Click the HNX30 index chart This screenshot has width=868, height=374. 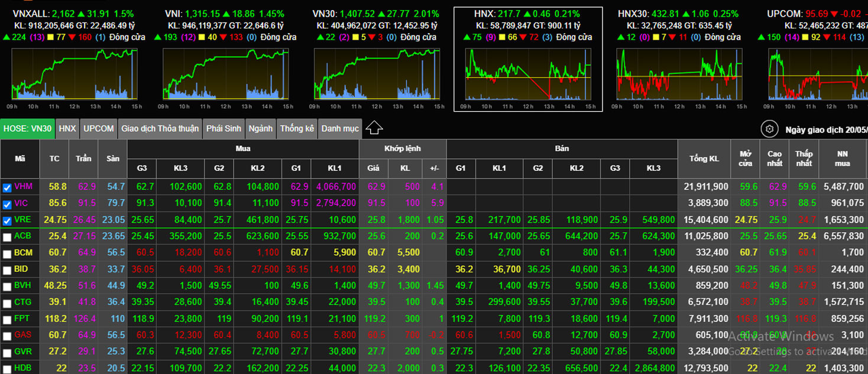[679, 74]
